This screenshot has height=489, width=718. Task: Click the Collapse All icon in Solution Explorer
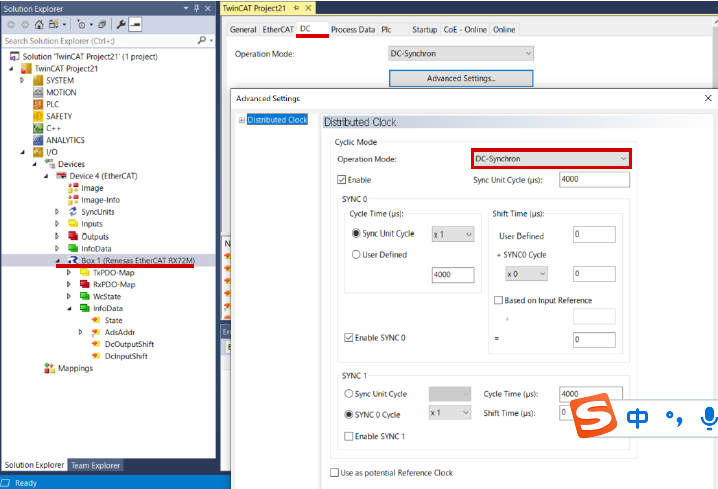point(102,24)
